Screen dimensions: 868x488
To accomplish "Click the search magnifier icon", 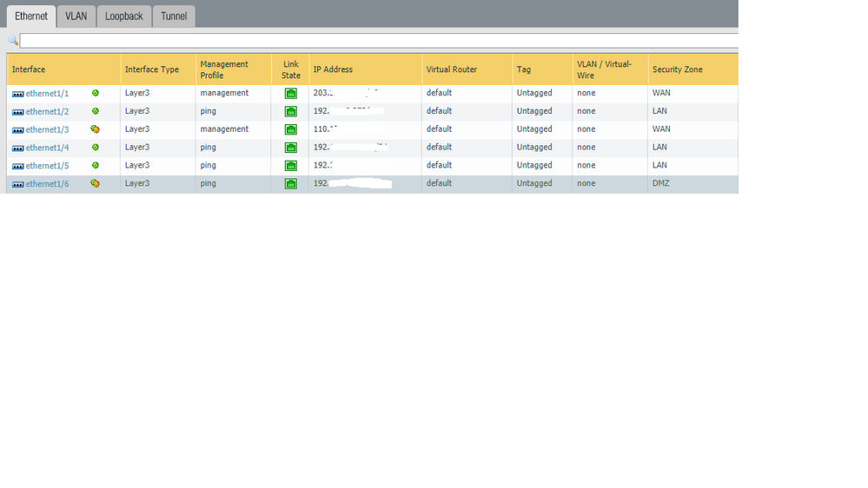I will pos(13,41).
